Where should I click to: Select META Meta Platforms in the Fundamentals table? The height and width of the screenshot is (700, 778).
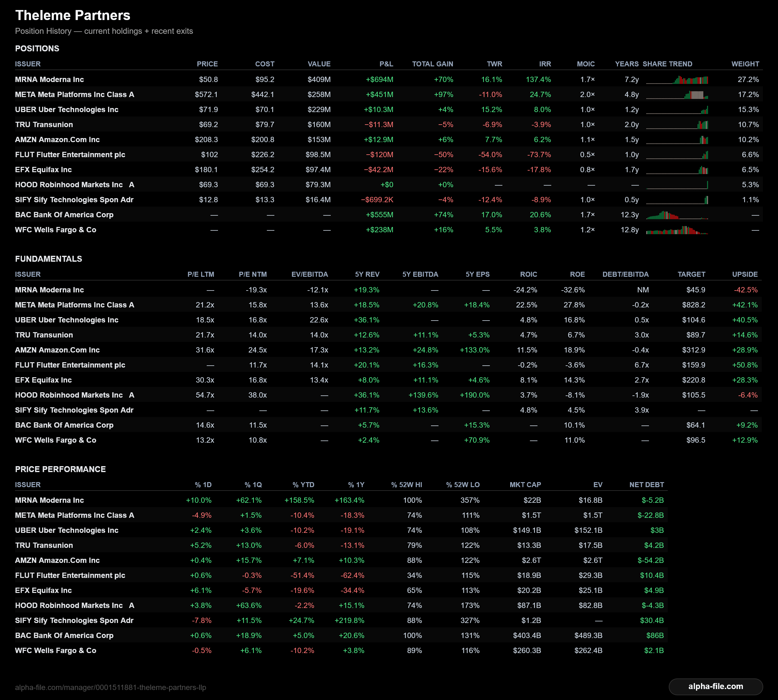tap(75, 305)
